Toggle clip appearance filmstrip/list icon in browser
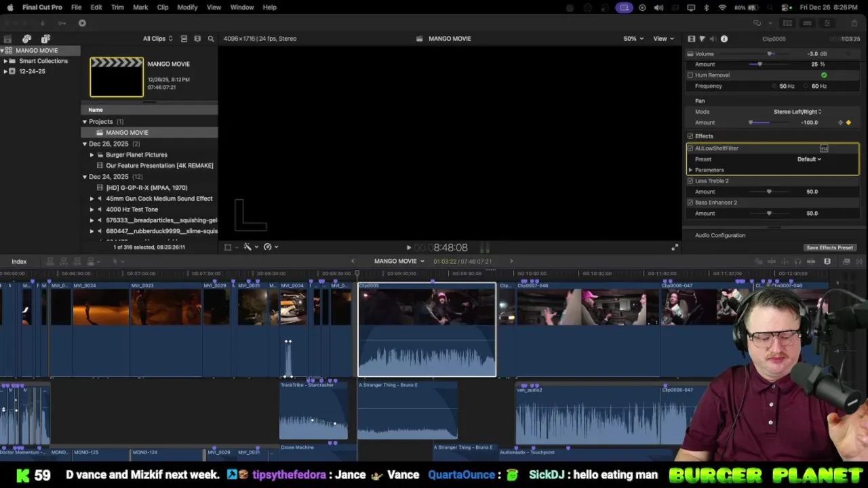This screenshot has height=488, width=868. tap(184, 39)
